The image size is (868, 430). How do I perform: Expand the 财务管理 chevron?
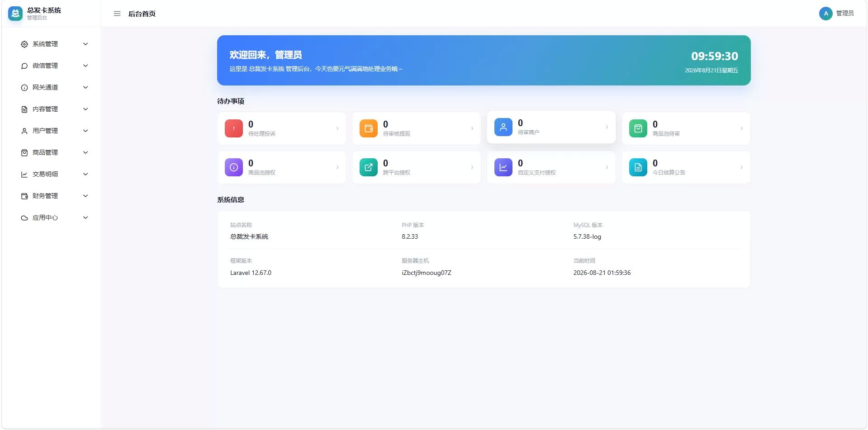(85, 196)
